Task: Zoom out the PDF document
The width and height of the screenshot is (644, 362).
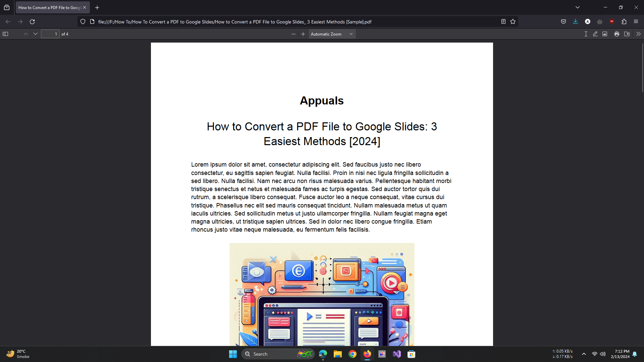Action: [293, 34]
